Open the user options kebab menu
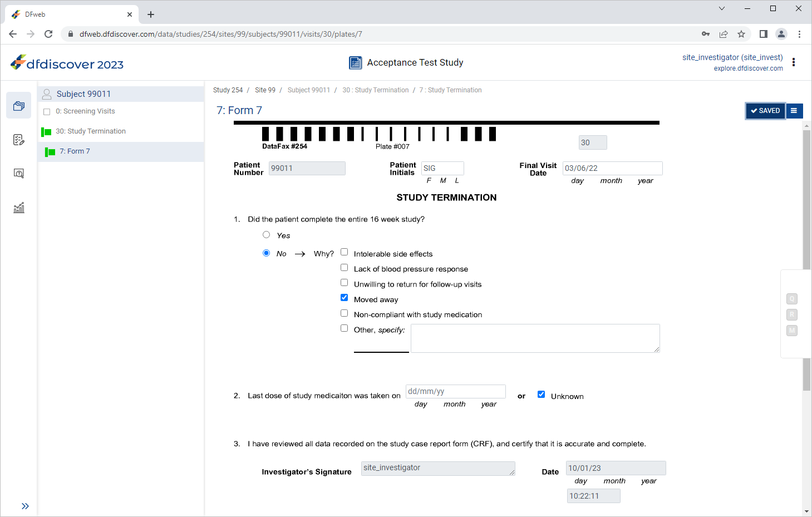This screenshot has width=812, height=517. (794, 62)
